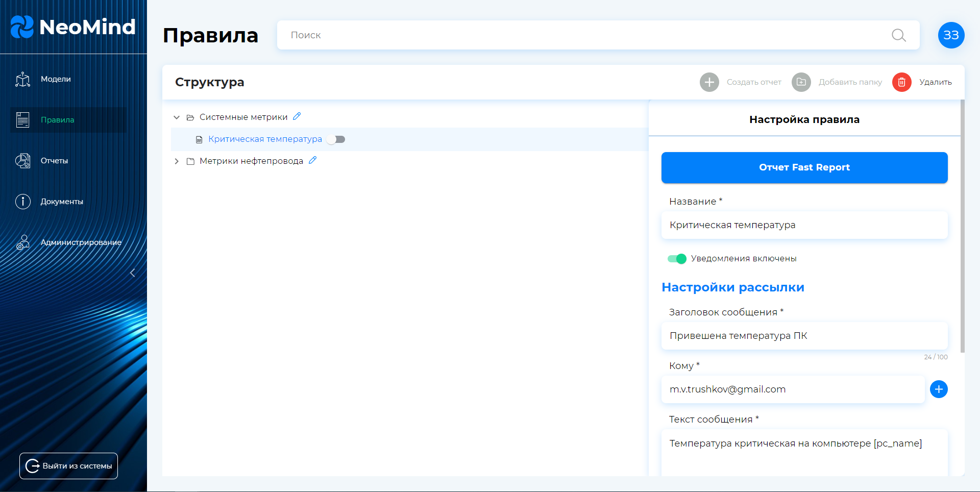Viewport: 980px width, 492px height.
Task: Click the Правила page title
Action: click(x=210, y=36)
